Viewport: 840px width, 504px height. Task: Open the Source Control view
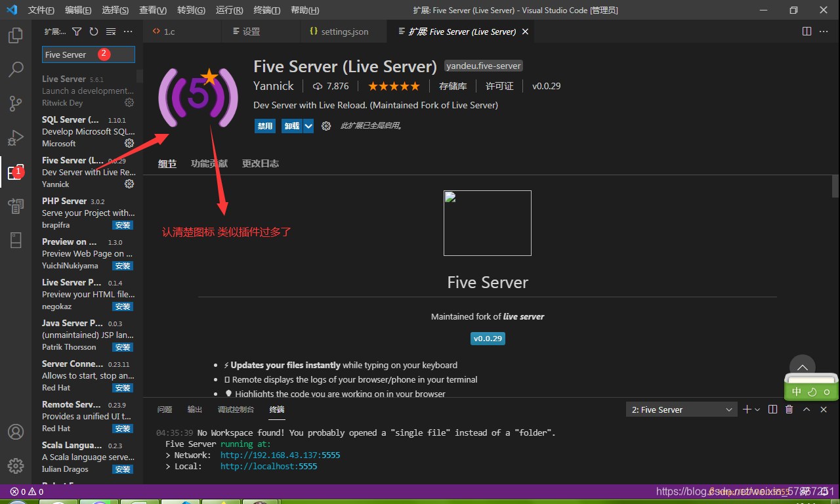pyautogui.click(x=16, y=103)
